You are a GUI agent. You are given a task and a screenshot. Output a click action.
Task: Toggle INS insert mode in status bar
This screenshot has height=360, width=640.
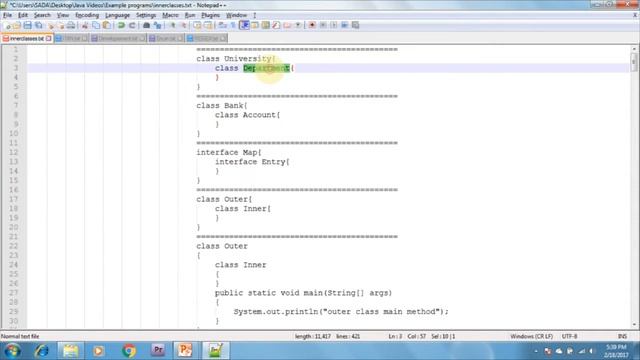point(622,336)
